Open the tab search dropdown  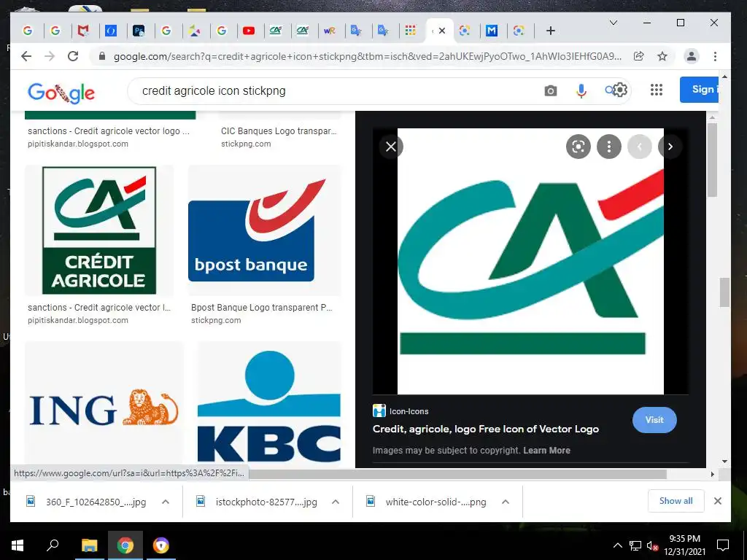(614, 23)
